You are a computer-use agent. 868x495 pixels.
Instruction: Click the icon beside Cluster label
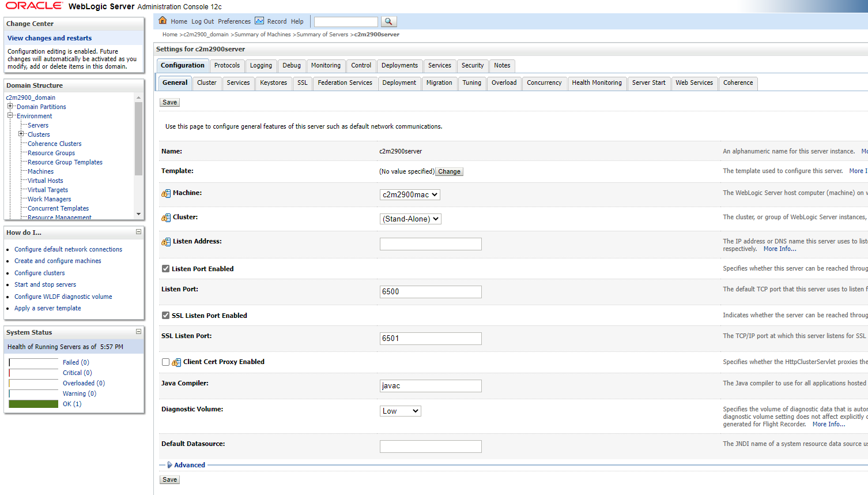coord(166,217)
